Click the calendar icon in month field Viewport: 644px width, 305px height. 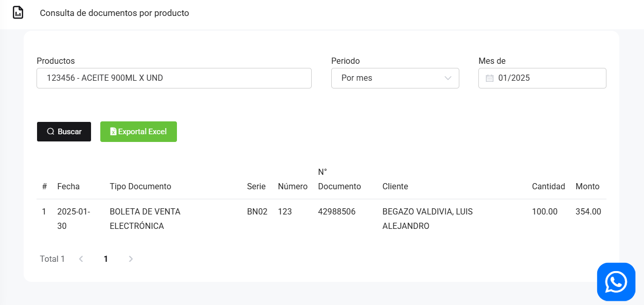click(x=490, y=78)
